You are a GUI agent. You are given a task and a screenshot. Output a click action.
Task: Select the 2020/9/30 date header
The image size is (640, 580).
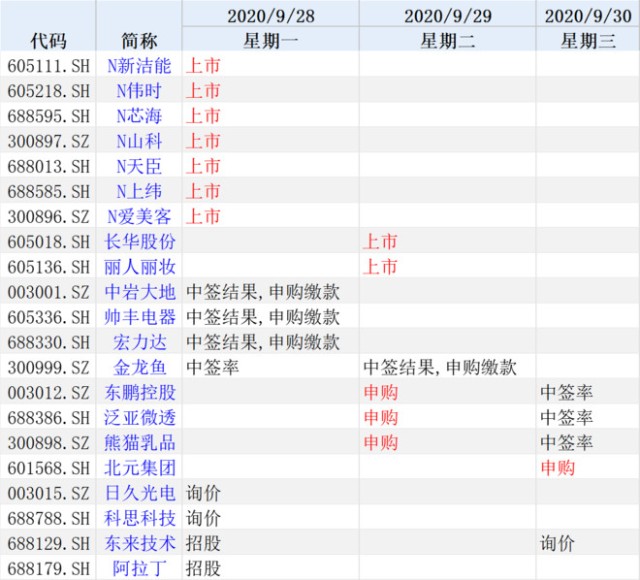(x=587, y=15)
